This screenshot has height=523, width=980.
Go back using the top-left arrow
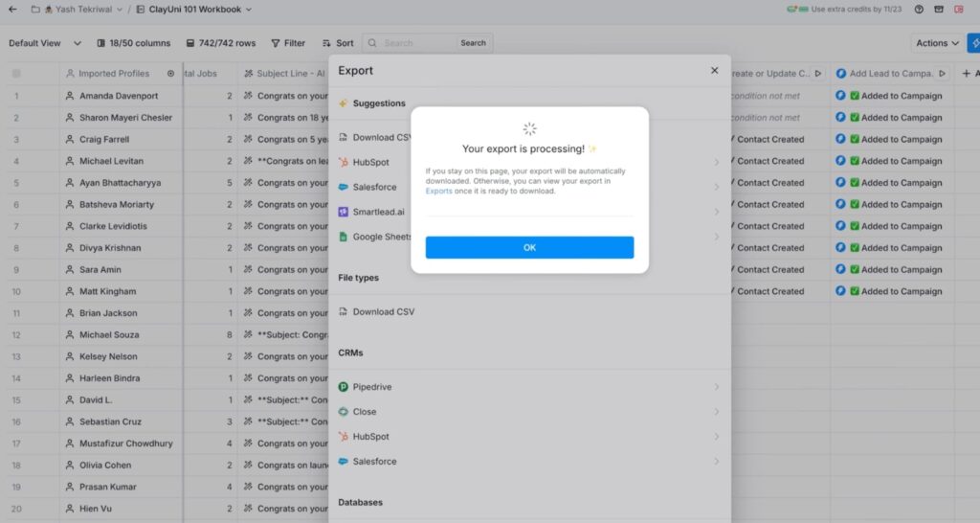pyautogui.click(x=12, y=10)
